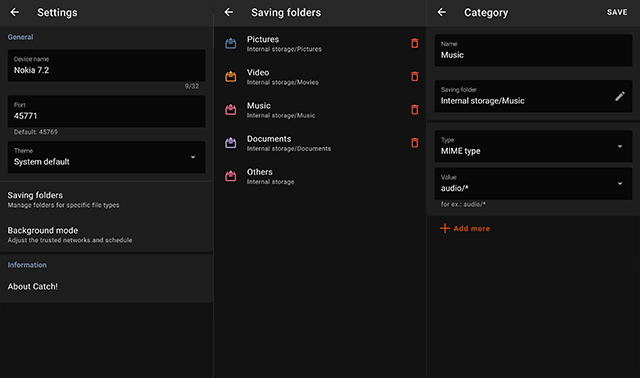Click the Others folder icon

tap(231, 176)
